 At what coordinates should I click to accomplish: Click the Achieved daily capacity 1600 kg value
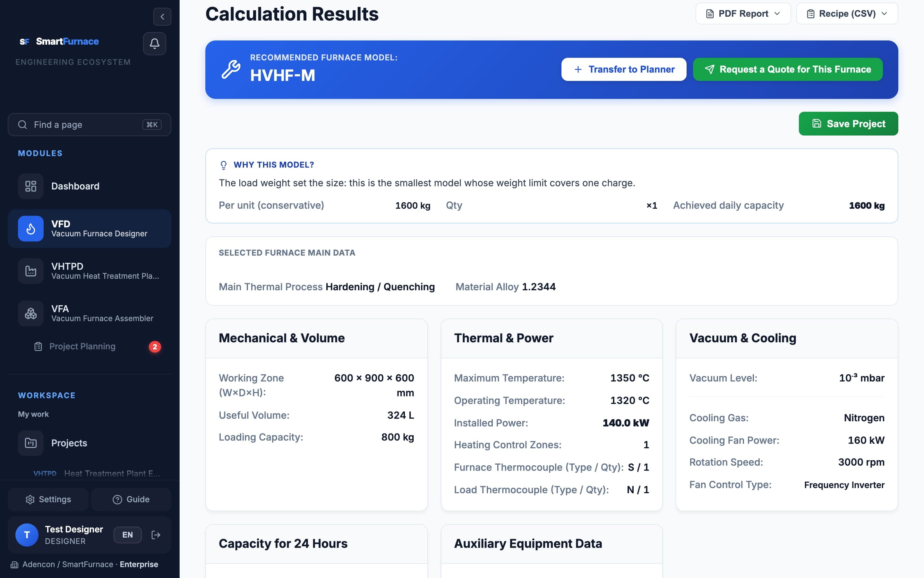click(x=866, y=206)
